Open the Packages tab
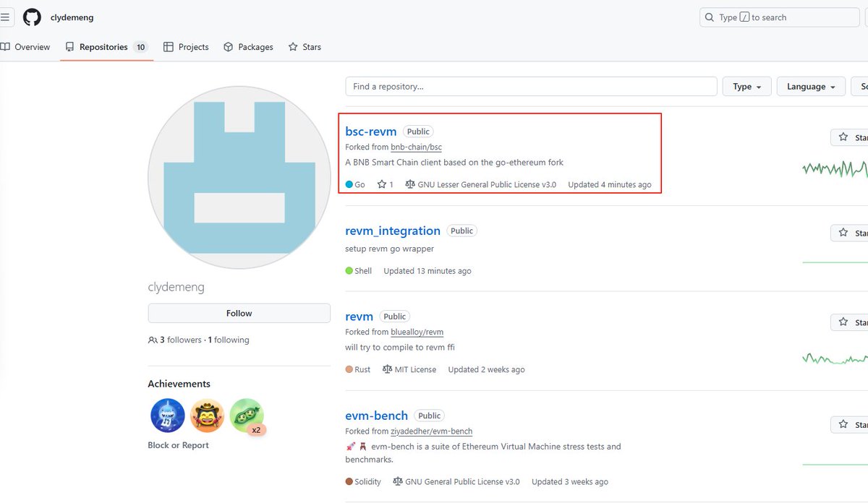 [x=248, y=47]
